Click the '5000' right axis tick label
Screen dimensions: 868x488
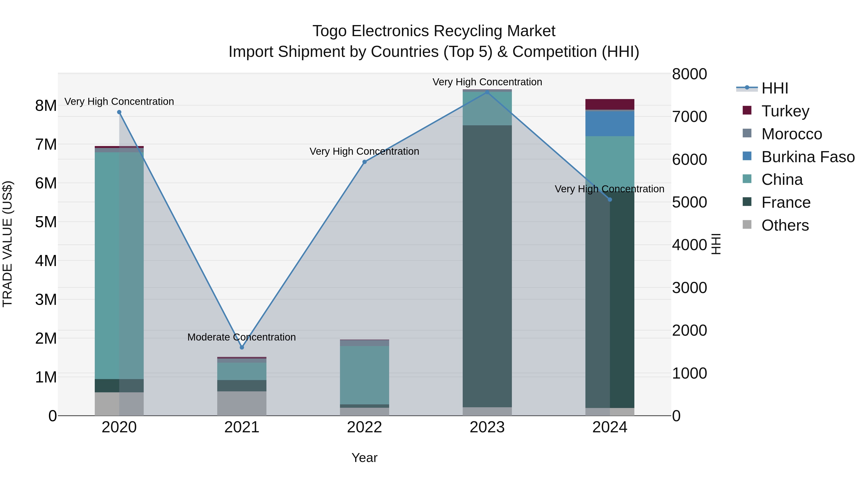pos(689,202)
